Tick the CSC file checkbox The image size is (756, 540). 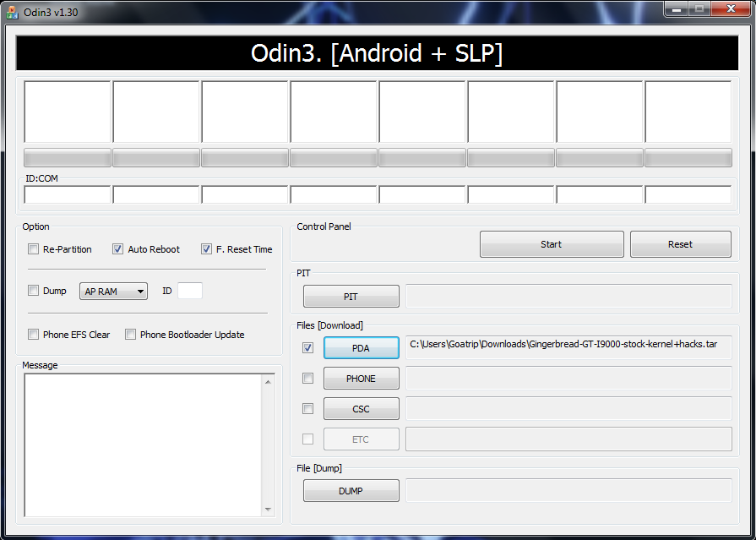[x=307, y=409]
